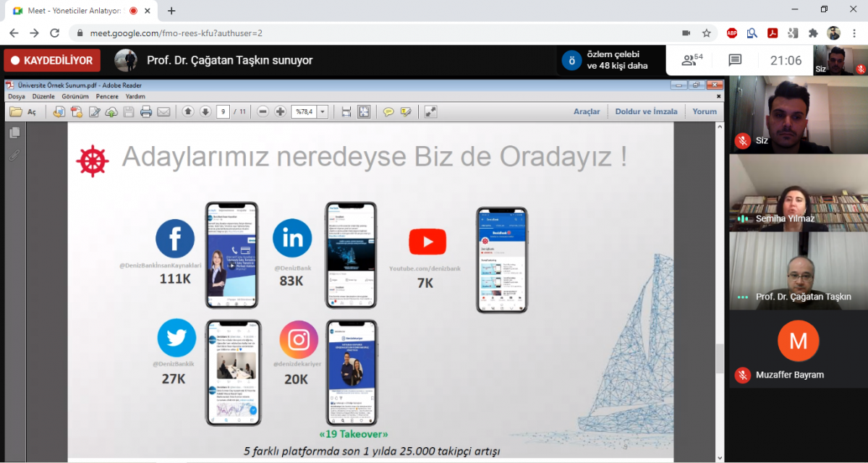Click the Facebook logo on the slide
This screenshot has width=868, height=463.
(x=175, y=239)
